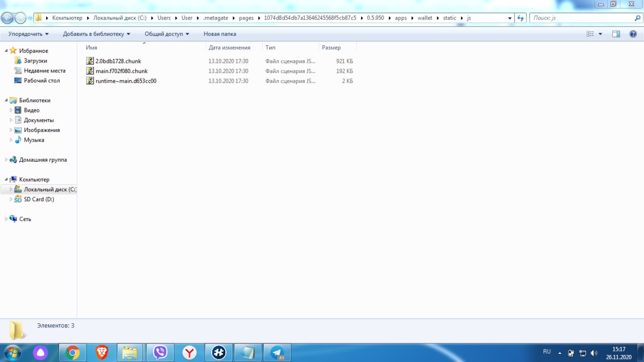
Task: Click the main.f702f080.chunk file icon
Action: 90,71
